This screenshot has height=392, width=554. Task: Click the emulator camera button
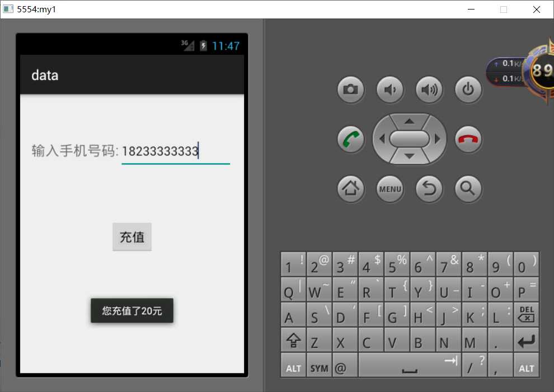tap(350, 89)
